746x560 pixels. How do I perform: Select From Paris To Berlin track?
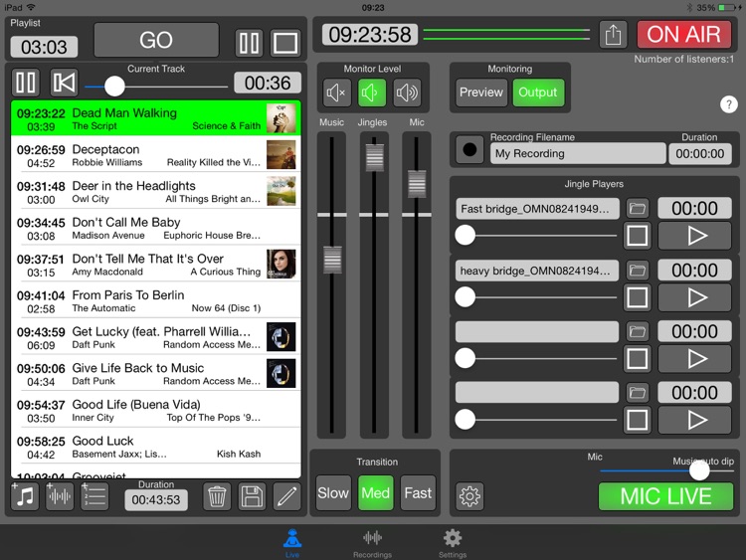156,300
